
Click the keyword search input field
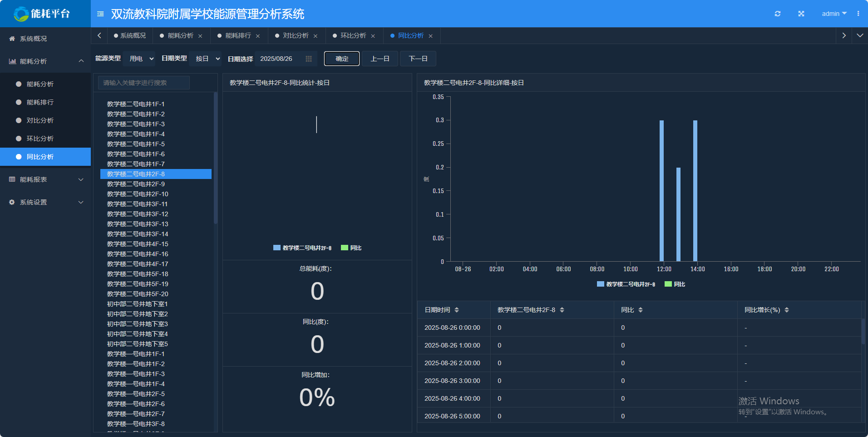[143, 83]
